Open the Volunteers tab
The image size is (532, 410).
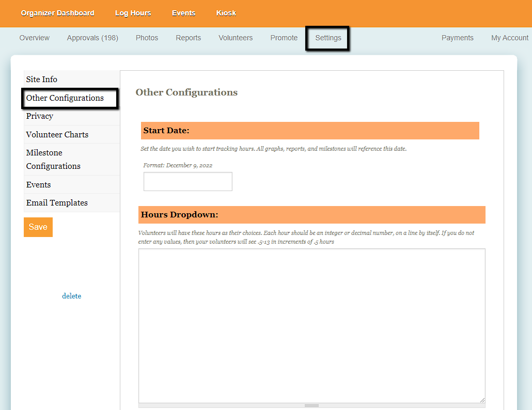236,38
